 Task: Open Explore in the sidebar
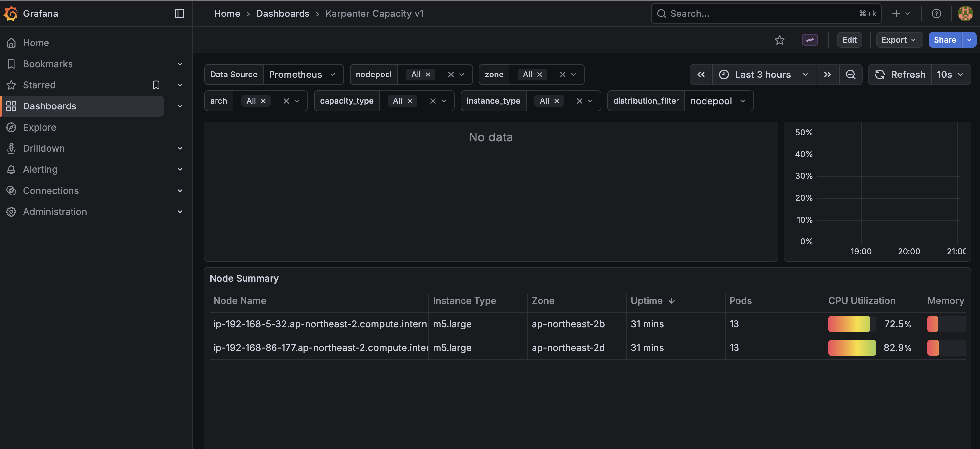coord(40,127)
